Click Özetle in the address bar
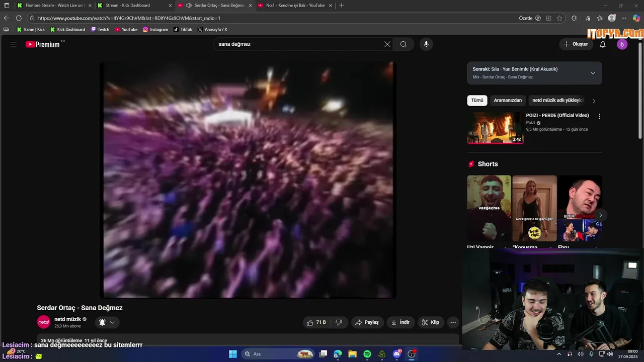Image resolution: width=644 pixels, height=362 pixels. (525, 18)
